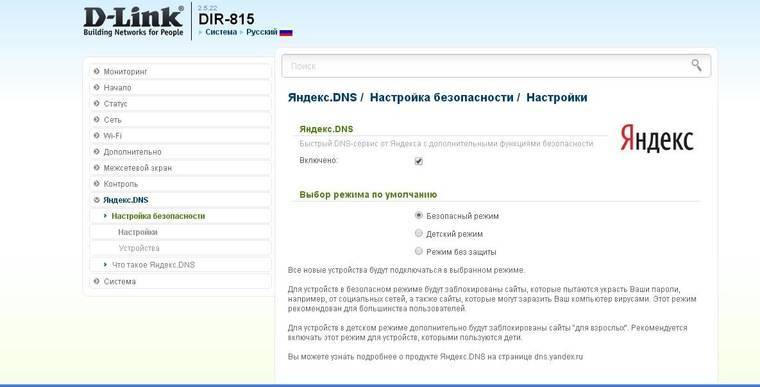This screenshot has width=760, height=387.
Task: Click arrow icon beside Мониторинг
Action: pos(96,71)
